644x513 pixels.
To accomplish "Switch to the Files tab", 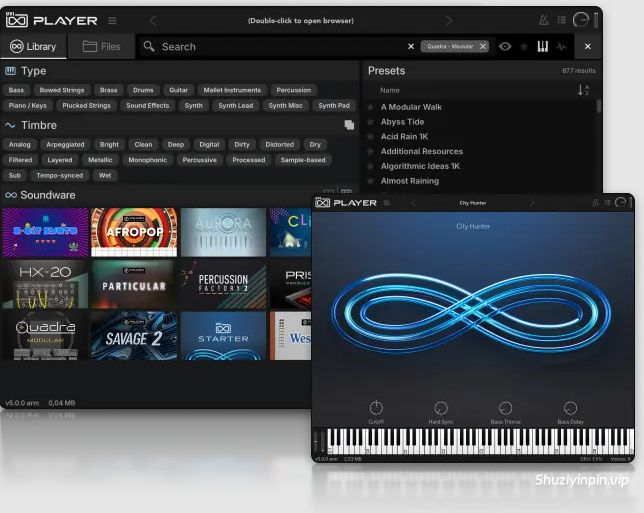I will [101, 46].
